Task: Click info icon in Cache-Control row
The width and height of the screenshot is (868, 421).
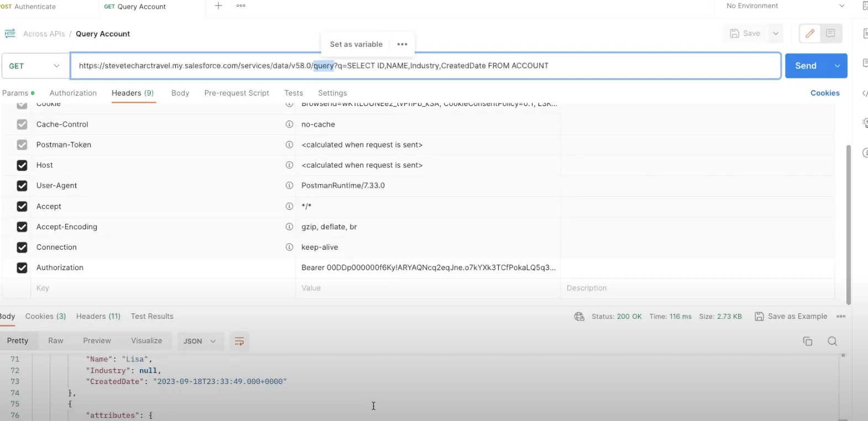Action: pos(289,124)
